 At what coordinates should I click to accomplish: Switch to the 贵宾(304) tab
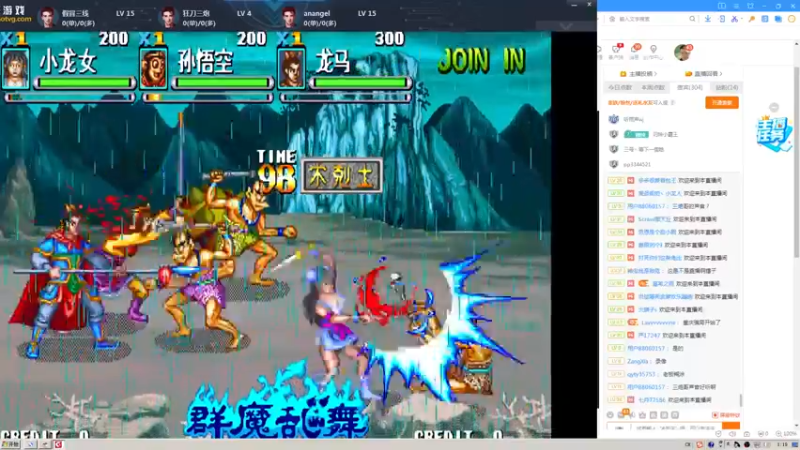pos(689,88)
